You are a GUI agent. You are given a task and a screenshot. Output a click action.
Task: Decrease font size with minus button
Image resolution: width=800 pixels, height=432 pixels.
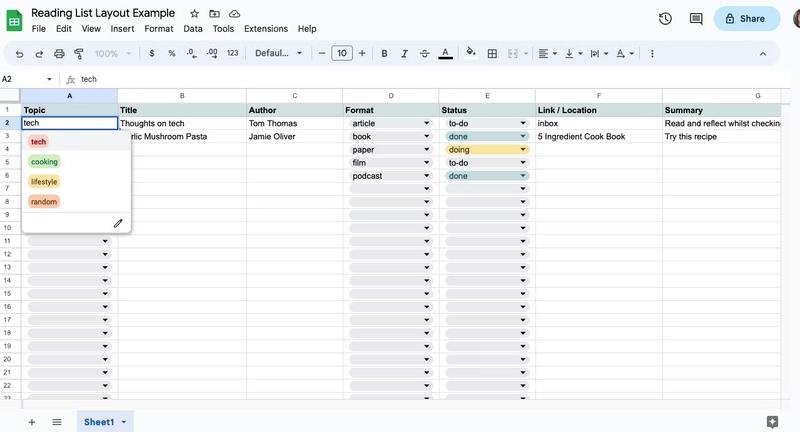click(x=321, y=53)
